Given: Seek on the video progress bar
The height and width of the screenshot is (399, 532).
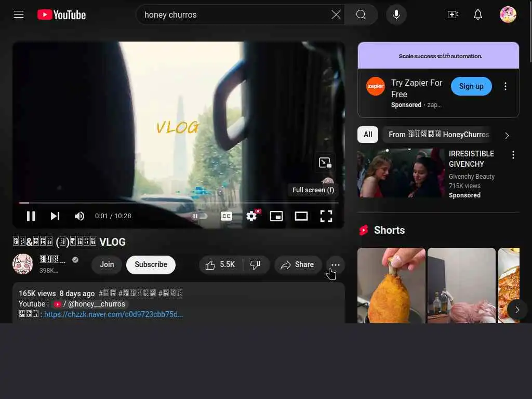Looking at the screenshot, I should coord(179,203).
